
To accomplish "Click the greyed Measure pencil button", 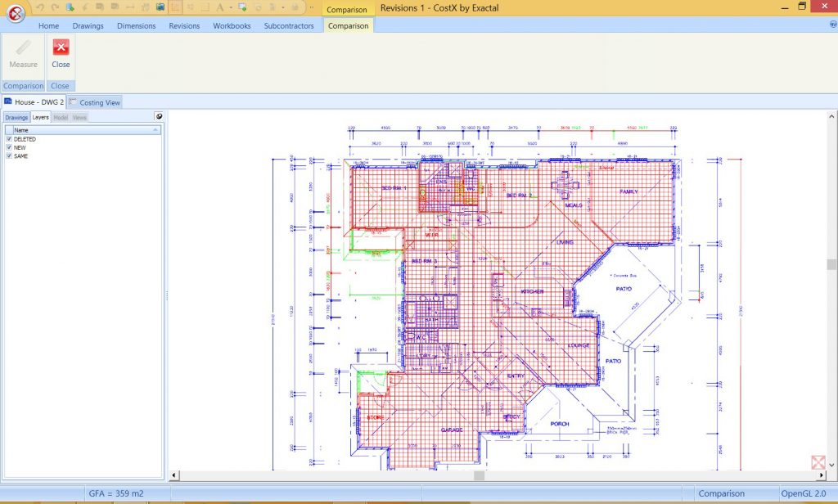I will pos(24,56).
